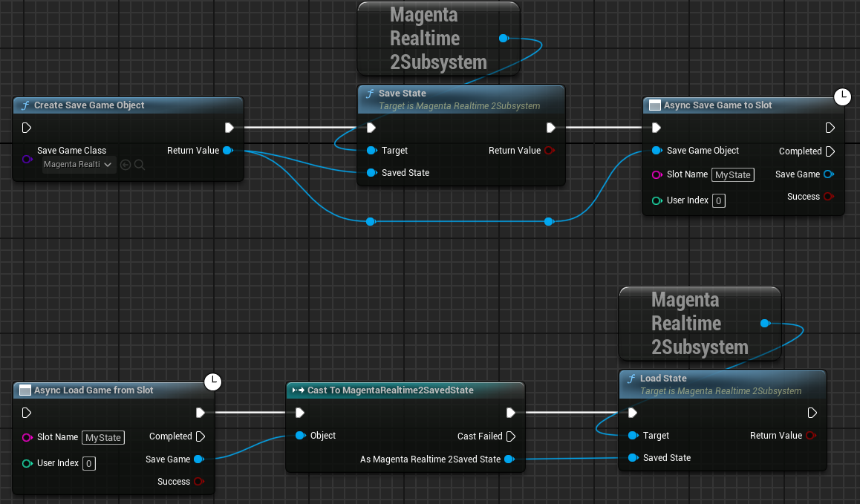The width and height of the screenshot is (860, 504).
Task: Click Async Load node User Index pin
Action: (x=27, y=463)
